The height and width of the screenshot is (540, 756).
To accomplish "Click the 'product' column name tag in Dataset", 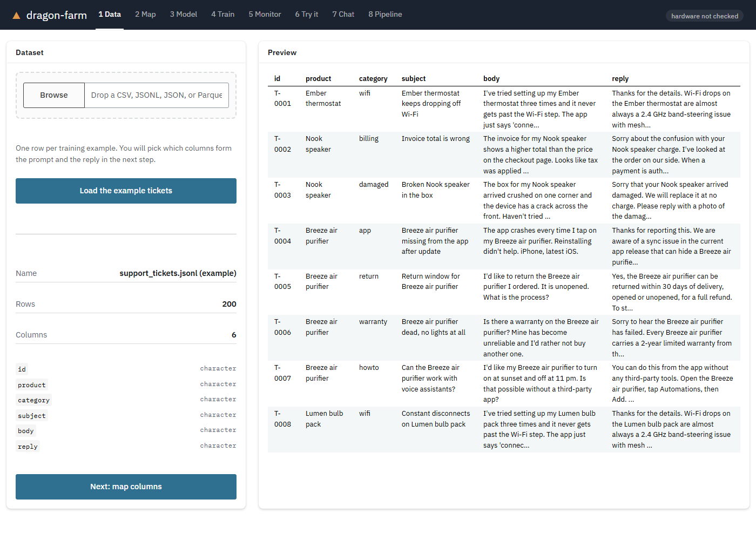I will coord(32,385).
